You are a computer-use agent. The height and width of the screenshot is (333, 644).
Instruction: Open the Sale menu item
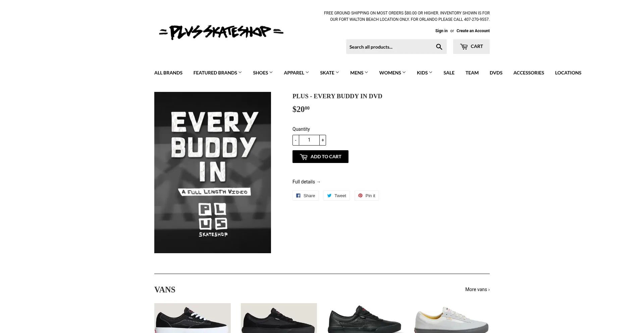pos(449,73)
